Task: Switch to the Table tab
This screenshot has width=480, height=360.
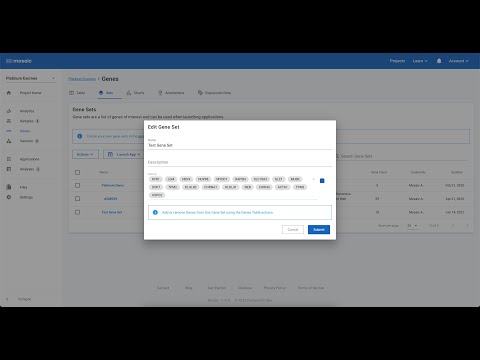Action: tap(77, 93)
